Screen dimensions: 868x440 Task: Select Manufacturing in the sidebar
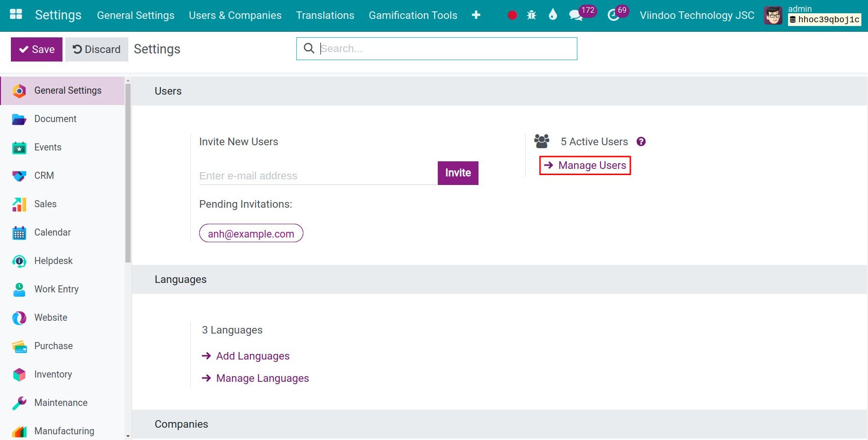tap(62, 431)
